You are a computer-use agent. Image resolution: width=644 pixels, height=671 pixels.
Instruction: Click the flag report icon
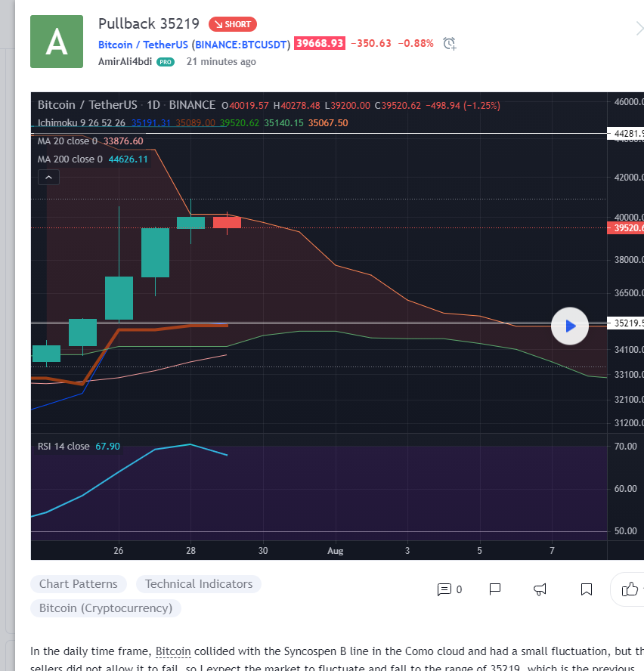tap(495, 589)
